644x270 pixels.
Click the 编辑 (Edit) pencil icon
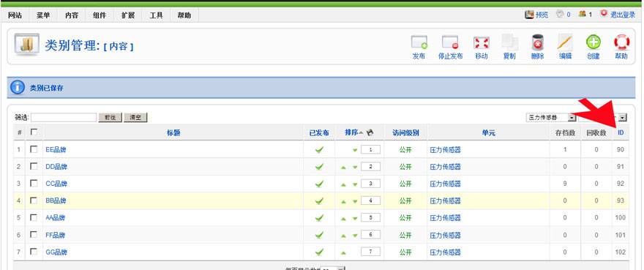[565, 43]
